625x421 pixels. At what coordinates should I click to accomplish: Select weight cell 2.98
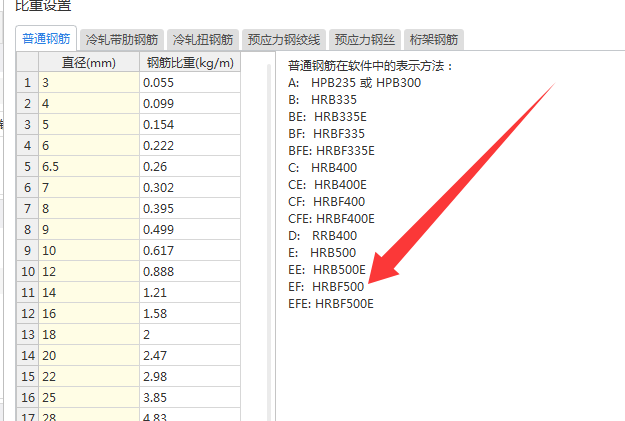[x=190, y=376]
